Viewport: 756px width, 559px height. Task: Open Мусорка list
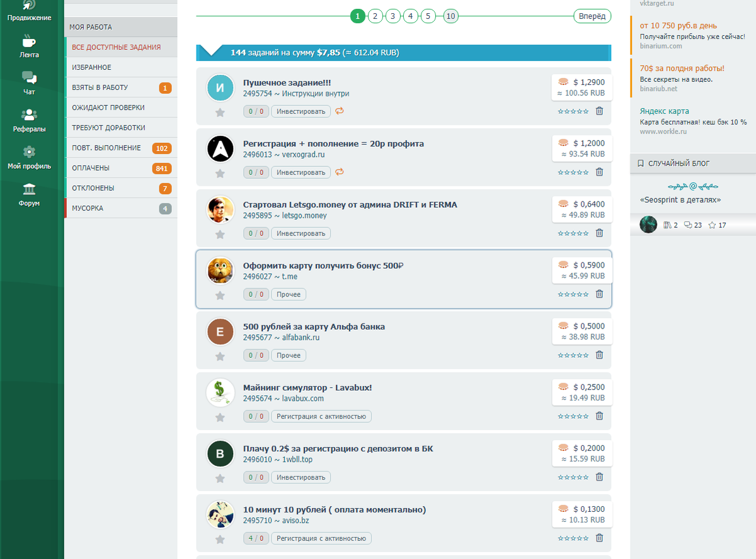click(x=121, y=208)
